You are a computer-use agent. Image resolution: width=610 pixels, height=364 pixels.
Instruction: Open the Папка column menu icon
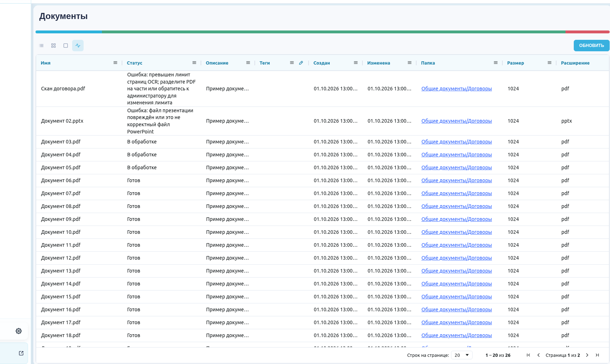point(496,63)
